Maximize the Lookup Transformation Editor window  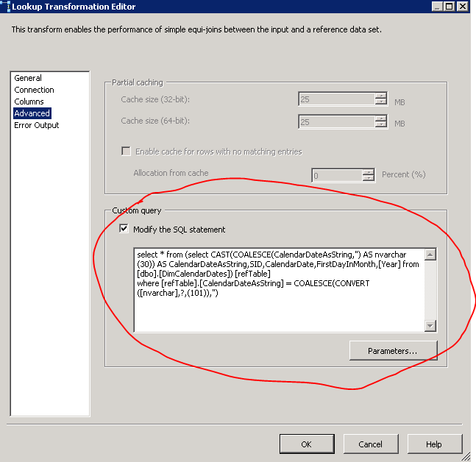tap(448, 7)
